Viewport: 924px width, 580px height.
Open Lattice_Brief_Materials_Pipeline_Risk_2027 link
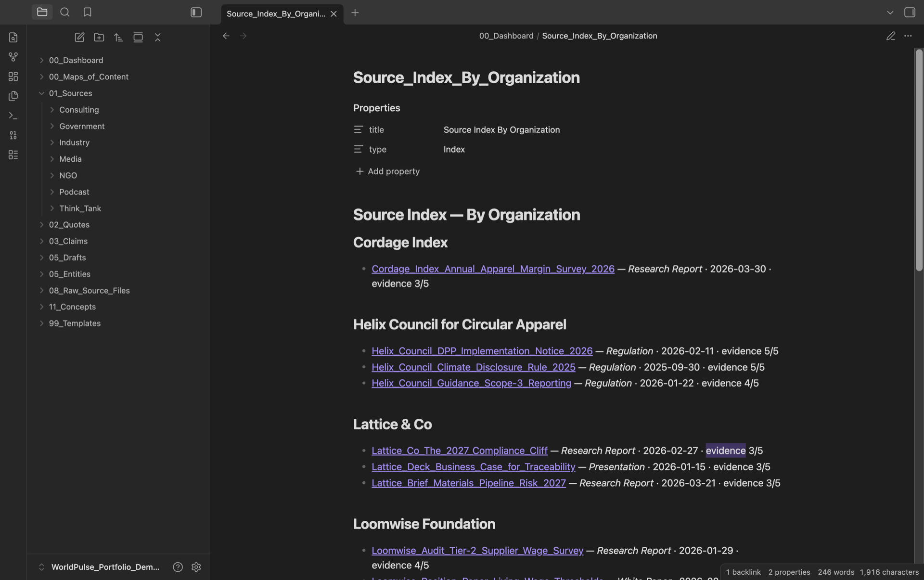click(x=468, y=483)
